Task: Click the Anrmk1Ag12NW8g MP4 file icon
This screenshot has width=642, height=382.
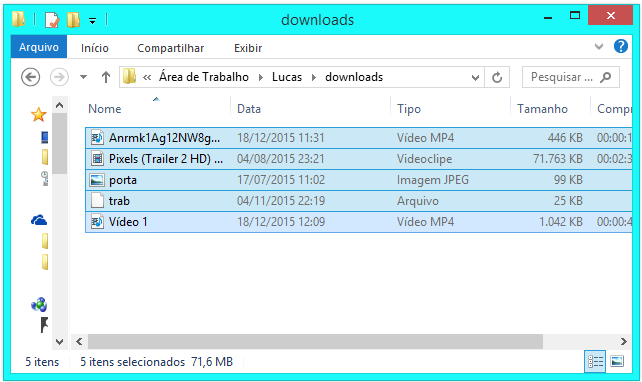Action: (x=97, y=138)
